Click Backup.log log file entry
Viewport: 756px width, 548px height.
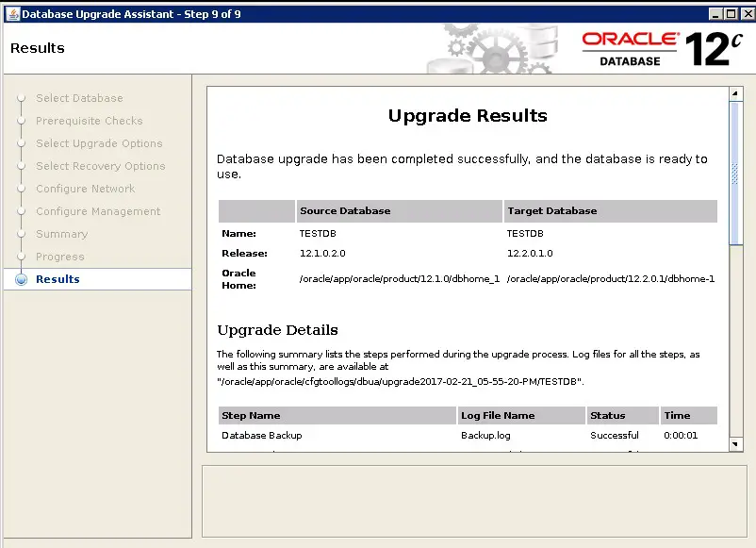tap(485, 435)
